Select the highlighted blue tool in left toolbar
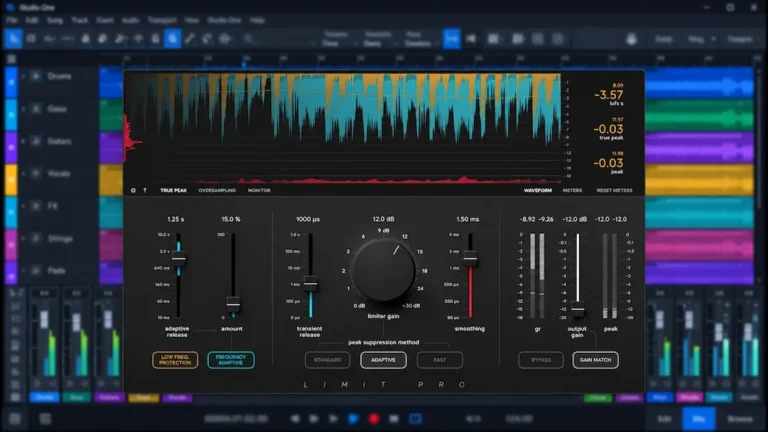Viewport: 768px width, 432px height. click(x=172, y=38)
